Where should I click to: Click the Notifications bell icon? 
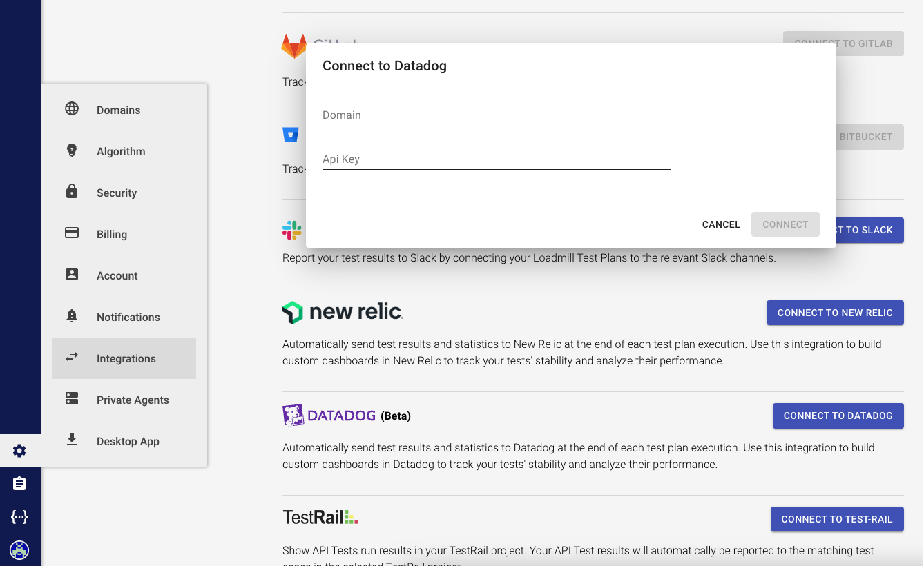click(x=72, y=316)
